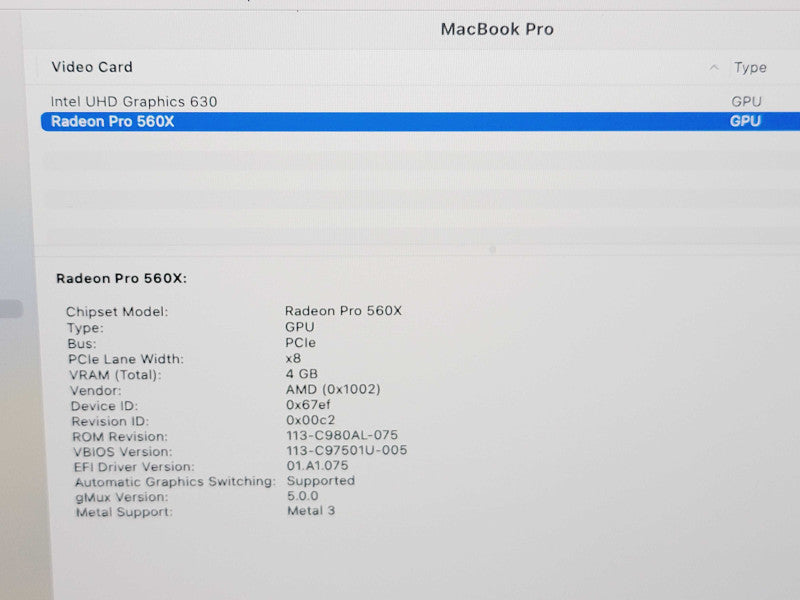Click the Bus label
The image size is (800, 600).
click(x=82, y=343)
